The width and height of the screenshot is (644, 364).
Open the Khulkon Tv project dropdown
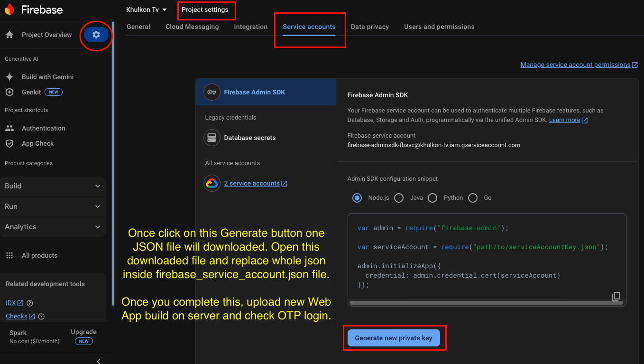147,9
